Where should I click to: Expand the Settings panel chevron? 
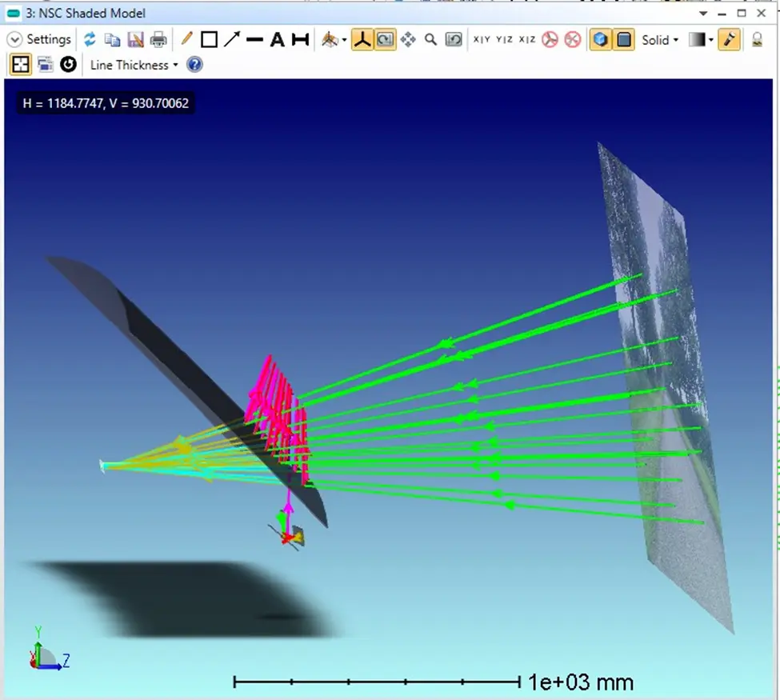tap(14, 39)
